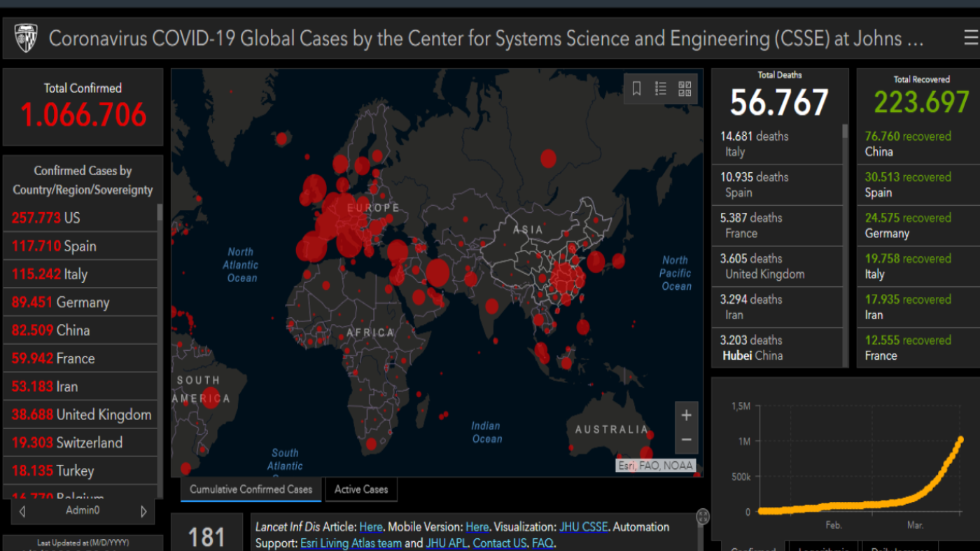Viewport: 980px width, 551px height.
Task: Select Italy deaths entry in list
Action: tap(776, 144)
